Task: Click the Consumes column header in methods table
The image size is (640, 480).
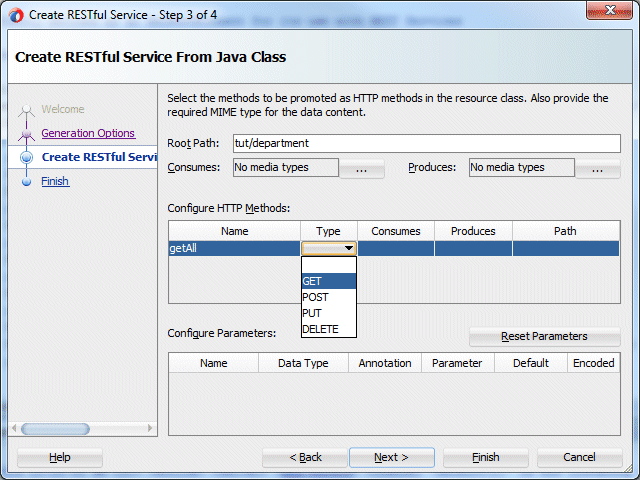Action: click(396, 231)
